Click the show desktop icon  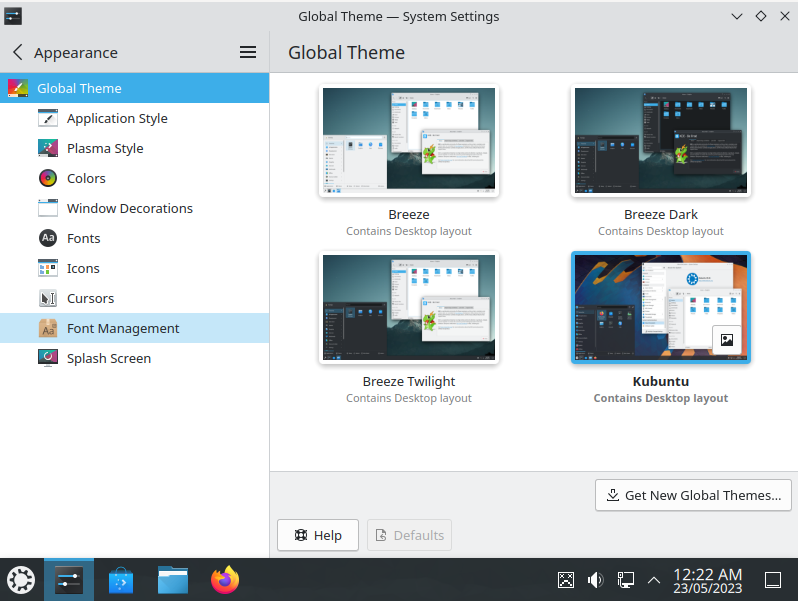tap(773, 580)
